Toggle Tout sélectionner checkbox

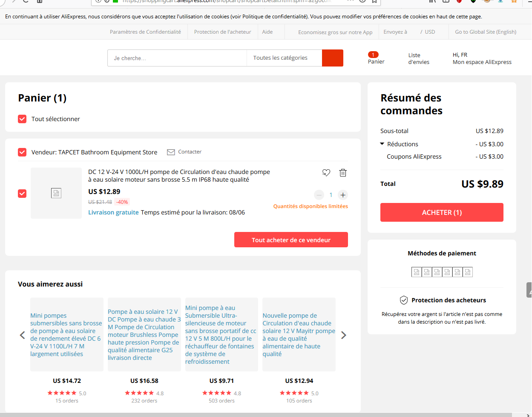pos(22,119)
